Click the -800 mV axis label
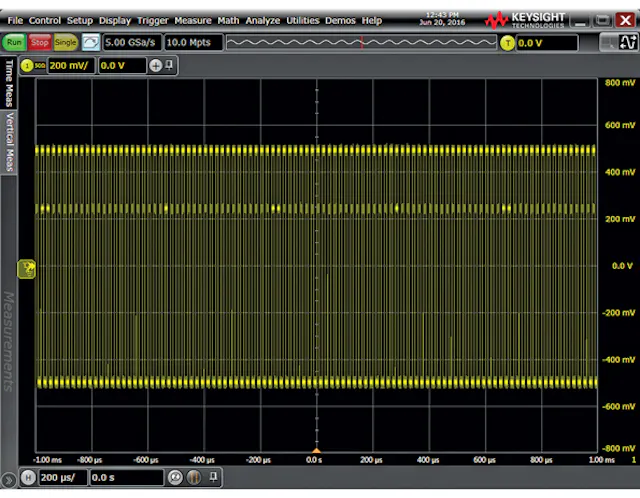This screenshot has height=498, width=640. [618, 448]
